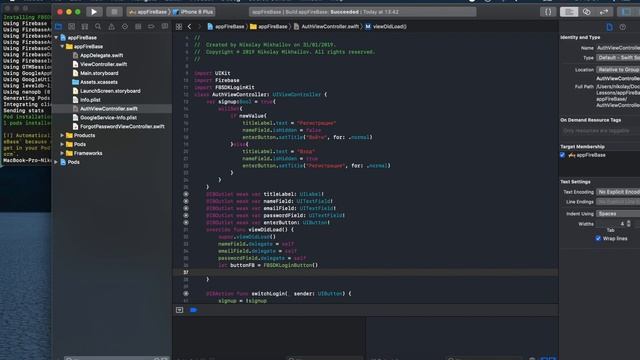640x360 pixels.
Task: Open the Breakpoint navigator icon
Action: [x=151, y=27]
